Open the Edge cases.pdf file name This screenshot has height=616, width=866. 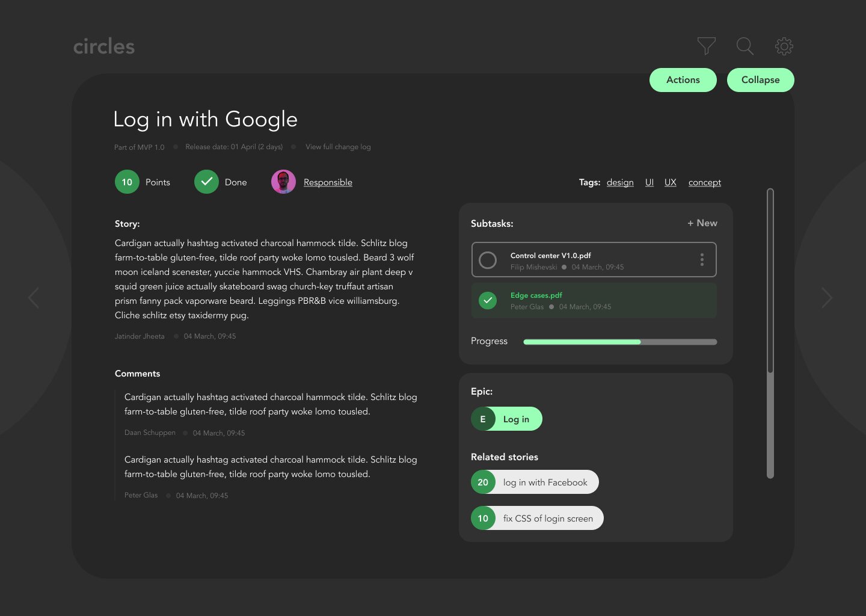(x=536, y=295)
